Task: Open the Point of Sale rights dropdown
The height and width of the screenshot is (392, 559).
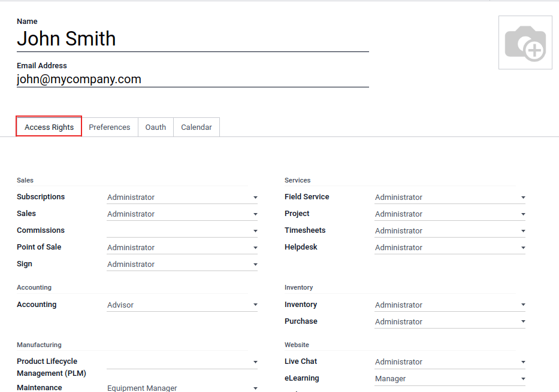Action: (182, 248)
